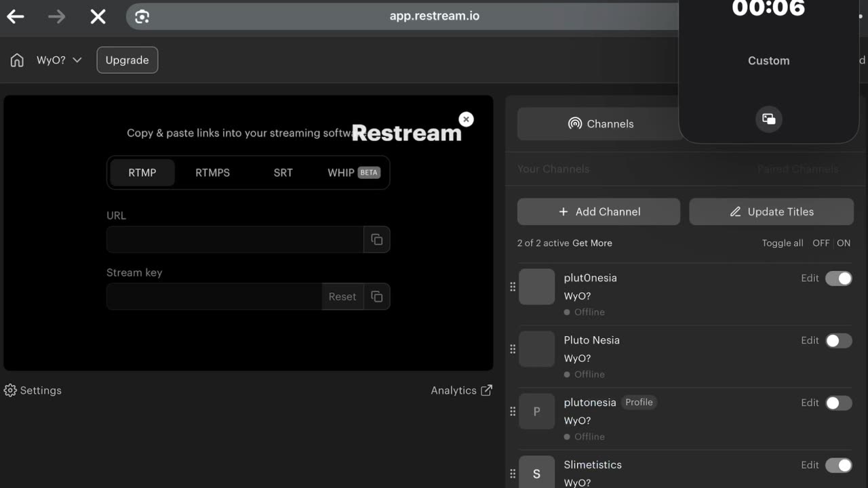Click the Stream key input field

(x=214, y=296)
